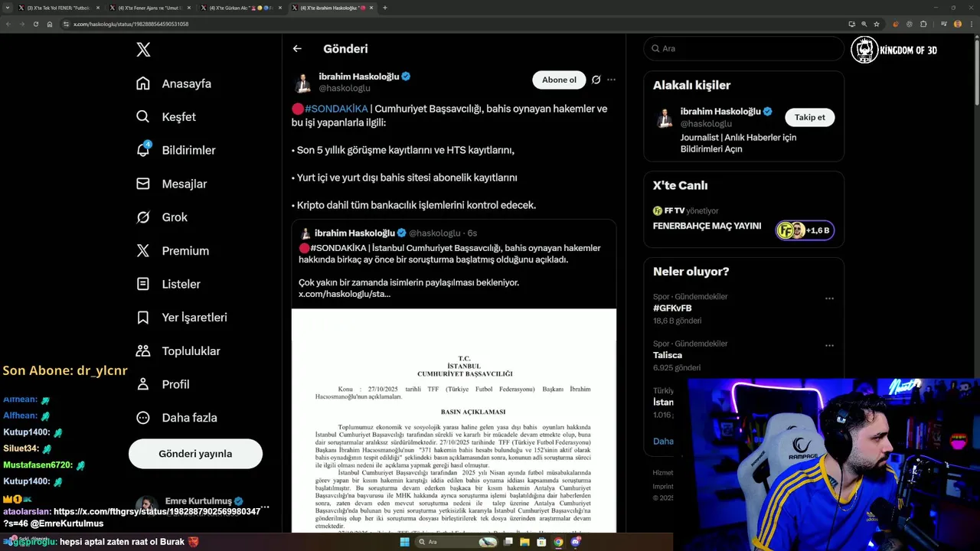Click the X logo in sidebar
The image size is (980, 551).
coord(143,50)
